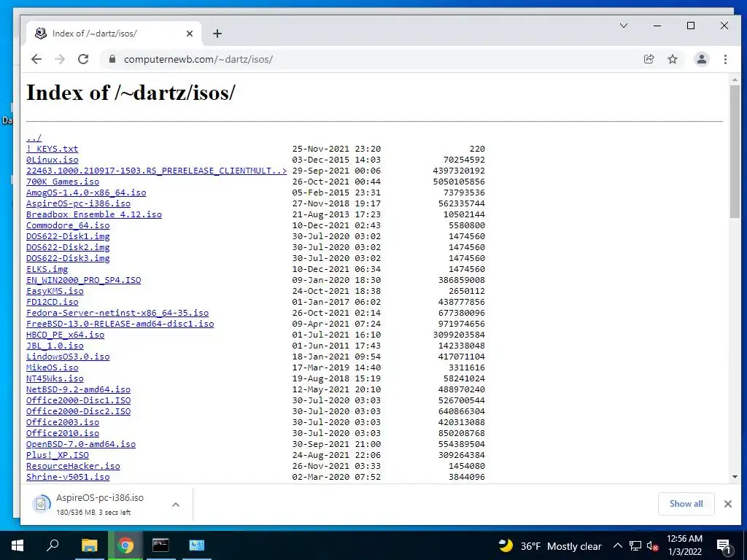Open the parent directory ../ link
The width and height of the screenshot is (747, 560).
pos(34,138)
